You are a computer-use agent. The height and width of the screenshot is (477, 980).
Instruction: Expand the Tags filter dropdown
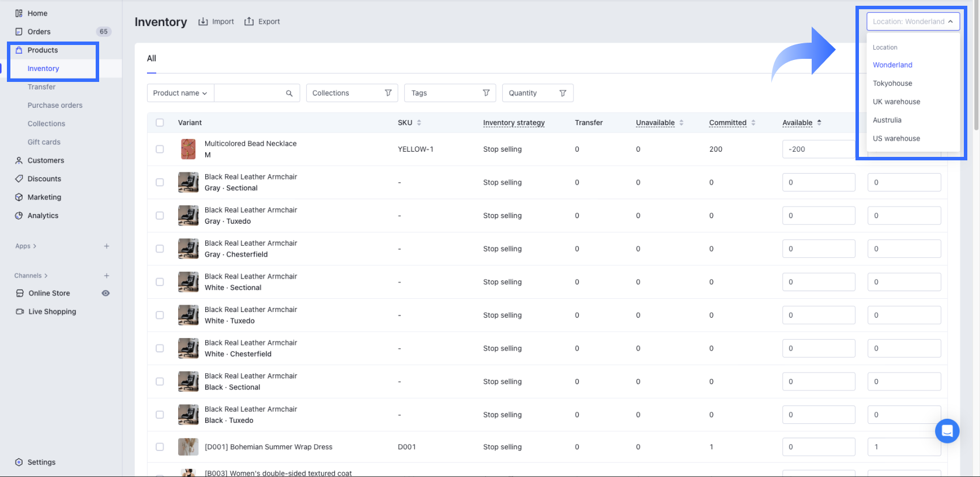pos(450,93)
